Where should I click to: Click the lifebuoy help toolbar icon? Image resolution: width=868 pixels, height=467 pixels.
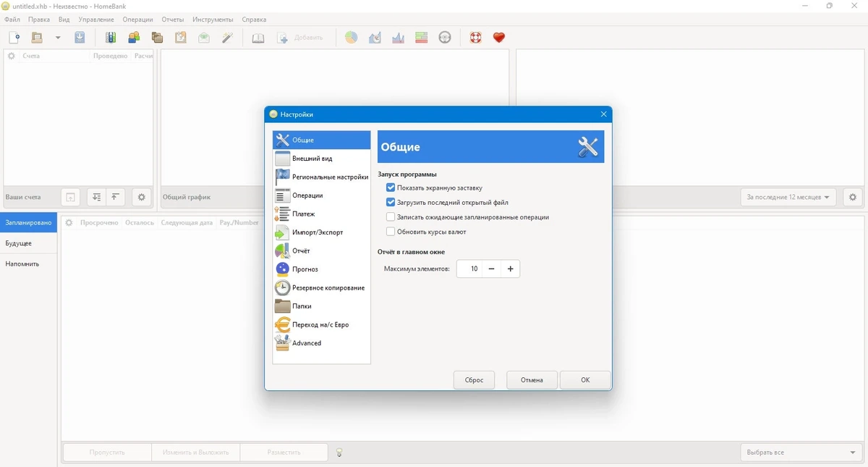point(475,38)
